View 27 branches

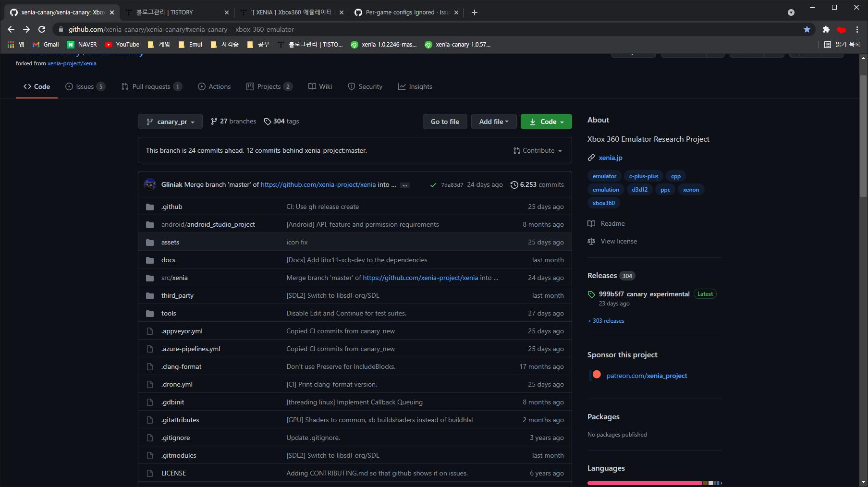(x=233, y=121)
